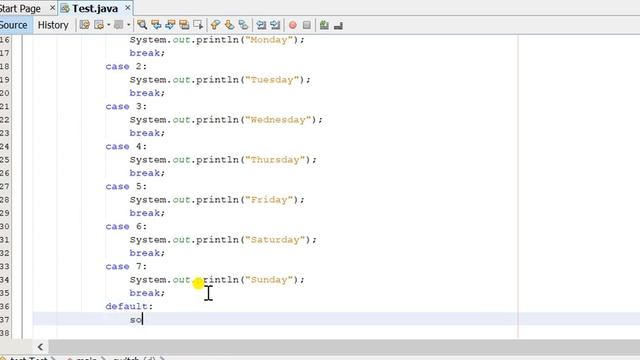Click the println("Wednesday") line
The image size is (640, 360).
coord(226,120)
